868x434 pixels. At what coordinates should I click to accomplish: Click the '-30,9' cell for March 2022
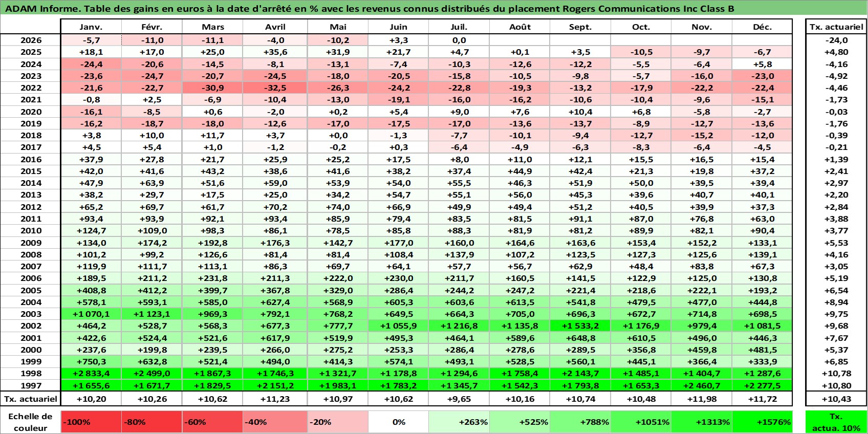(212, 88)
